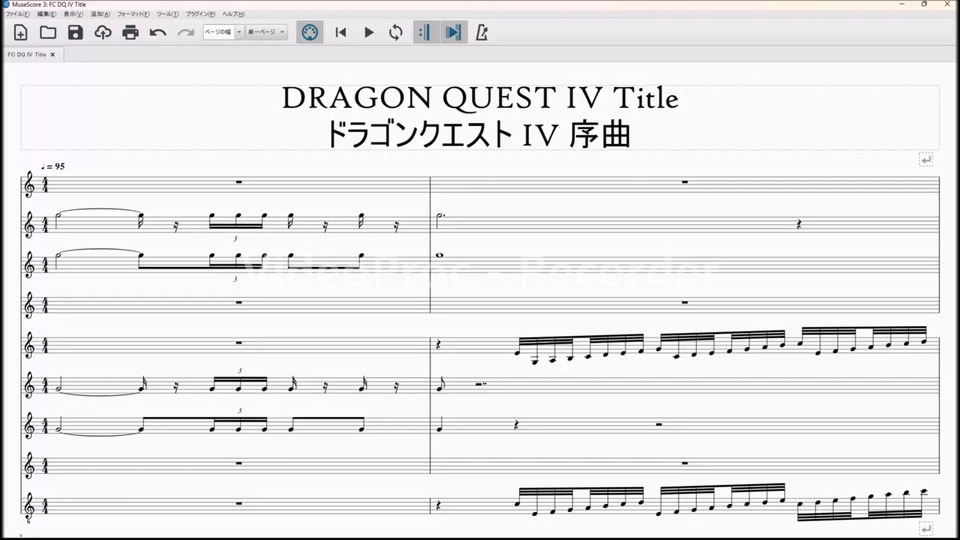Open the ヘルプ(H) menu

233,13
